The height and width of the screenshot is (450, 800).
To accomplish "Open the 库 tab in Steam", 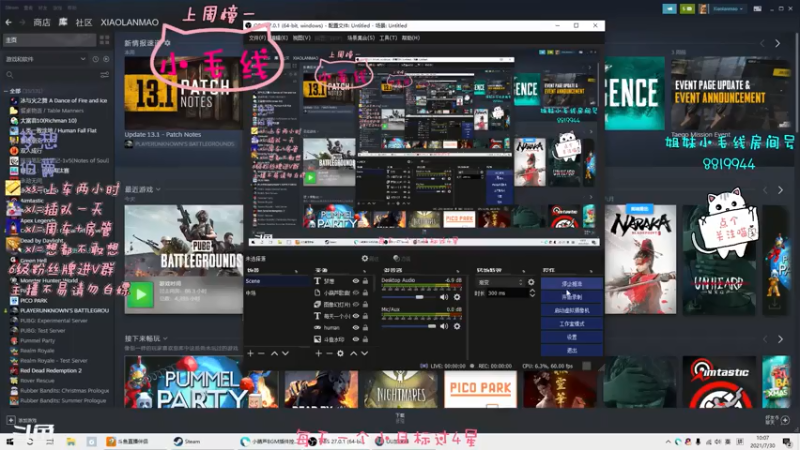I will pos(63,22).
